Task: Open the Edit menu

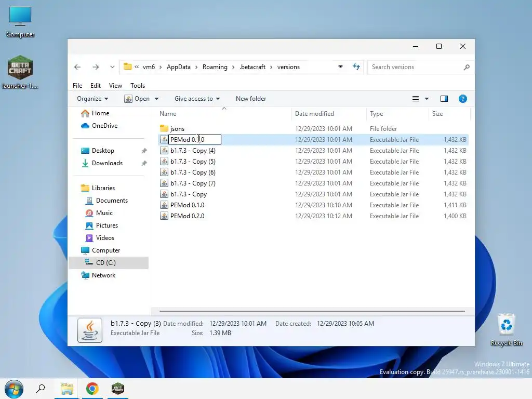Action: 96,86
